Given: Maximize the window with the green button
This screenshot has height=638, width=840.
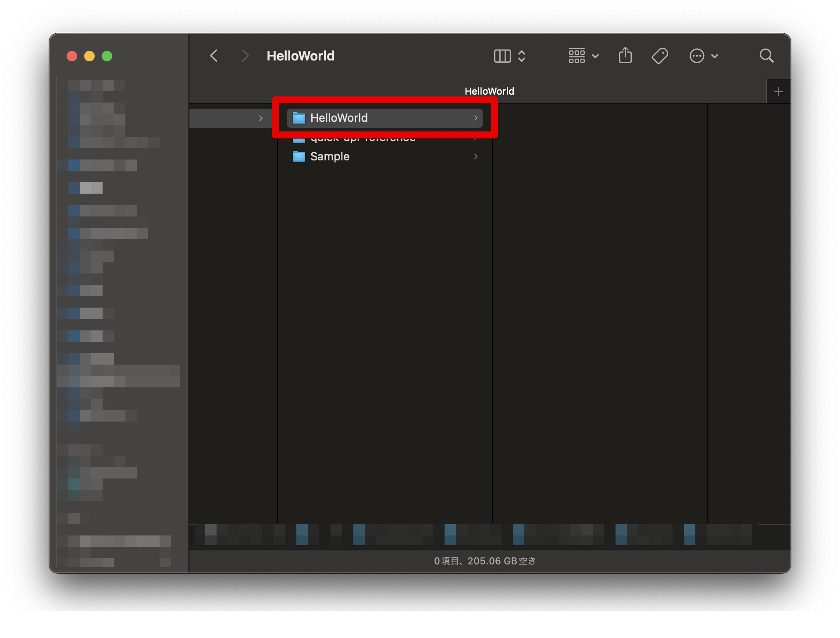Looking at the screenshot, I should point(107,56).
